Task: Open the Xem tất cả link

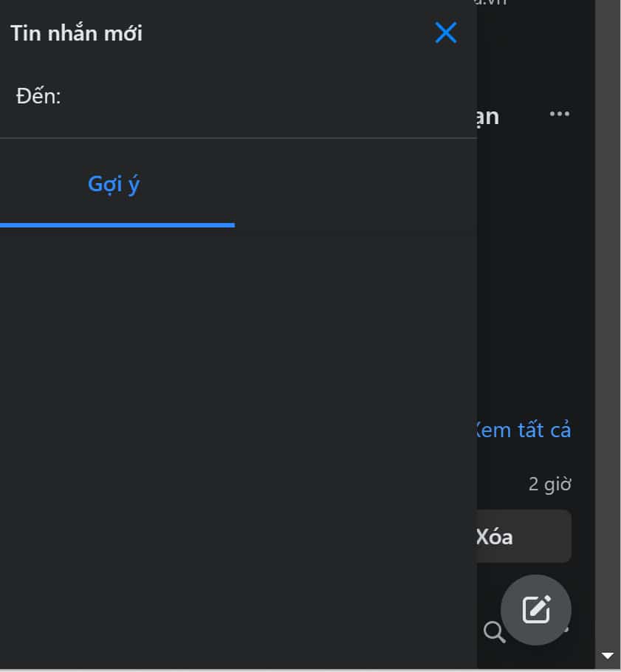Action: point(524,430)
